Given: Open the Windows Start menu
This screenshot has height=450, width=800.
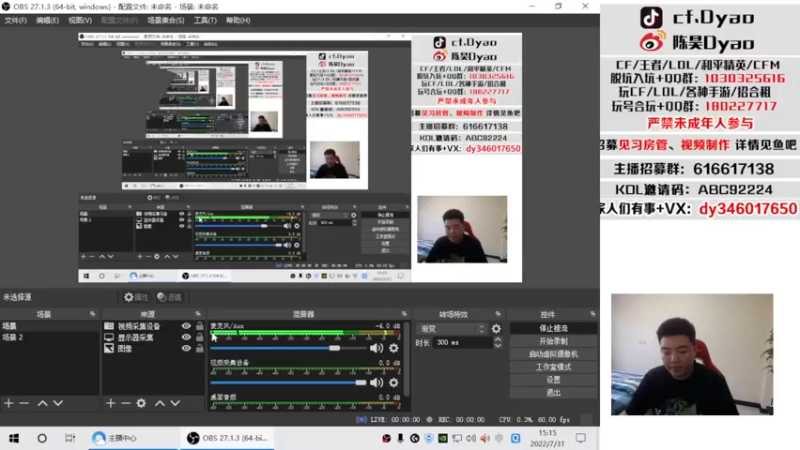Looking at the screenshot, I should [14, 438].
